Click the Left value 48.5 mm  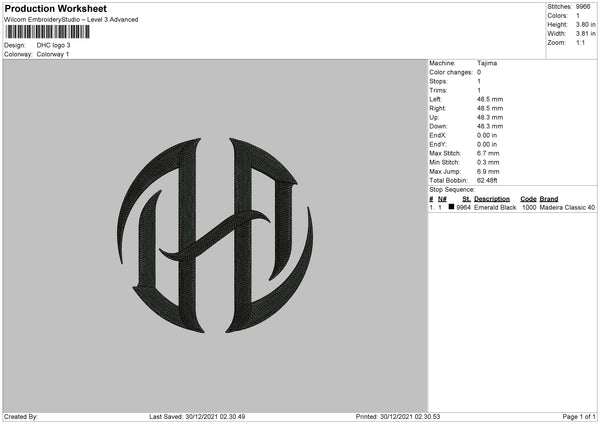tap(490, 99)
